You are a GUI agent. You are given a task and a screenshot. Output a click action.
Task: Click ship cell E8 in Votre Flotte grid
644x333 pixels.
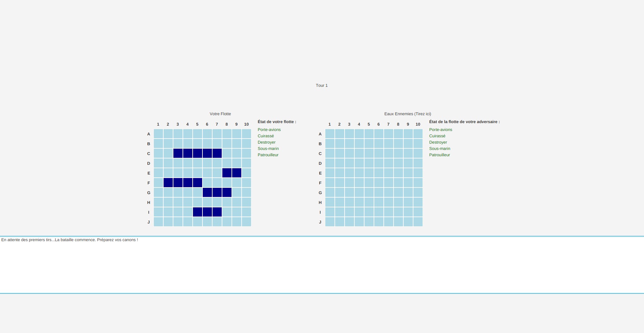point(227,173)
